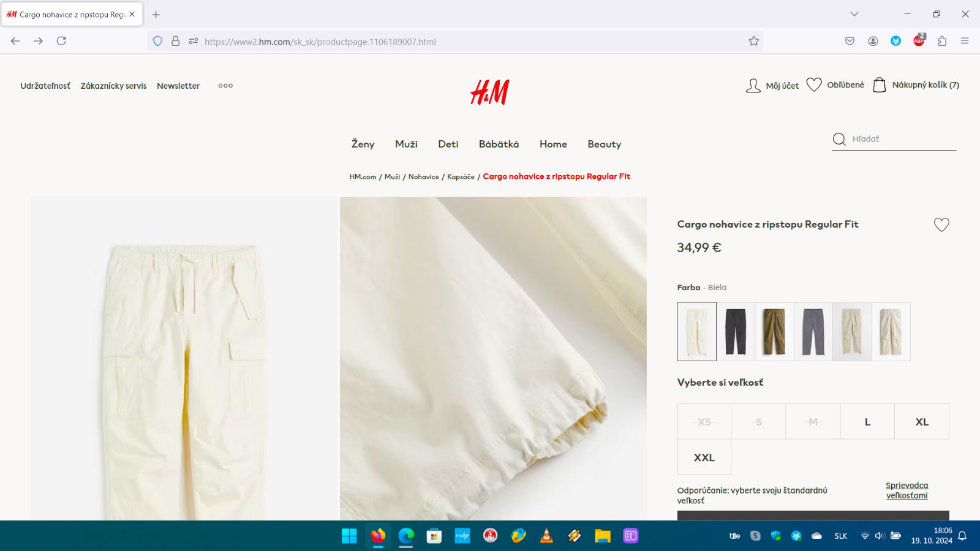Open the Sprievodca veľkosťami size guide link
Image resolution: width=980 pixels, height=551 pixels.
tap(907, 490)
